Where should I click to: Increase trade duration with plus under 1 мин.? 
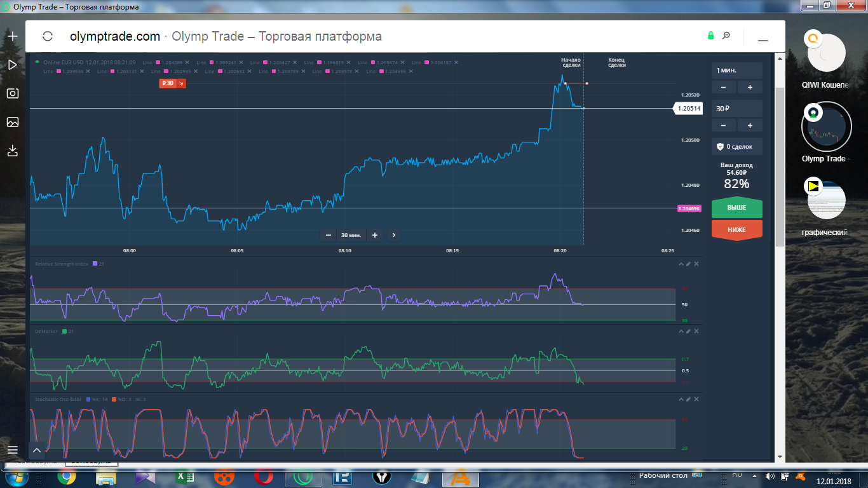point(750,87)
